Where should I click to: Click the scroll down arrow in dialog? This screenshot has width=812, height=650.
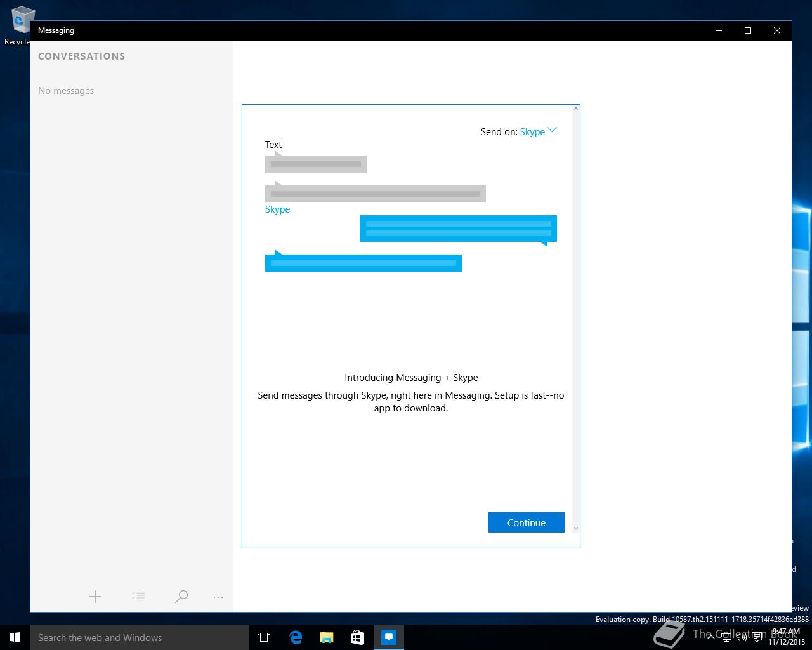tap(576, 528)
